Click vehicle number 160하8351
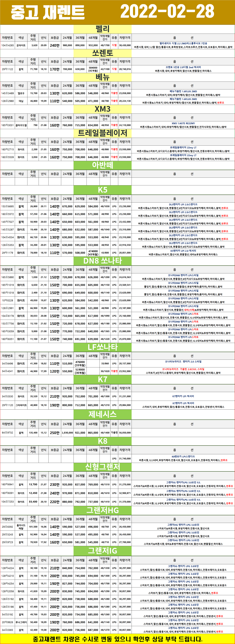The image size is (235, 644). tap(7, 339)
